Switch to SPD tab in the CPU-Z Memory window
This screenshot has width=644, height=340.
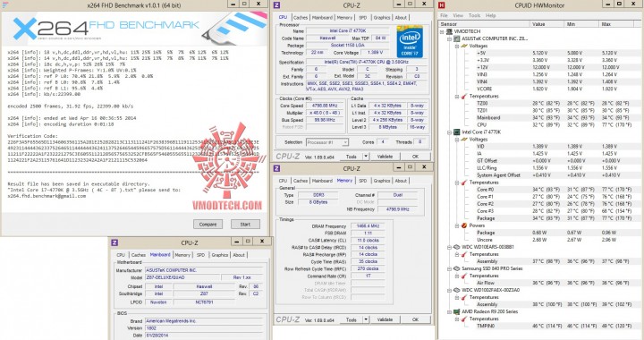click(362, 181)
